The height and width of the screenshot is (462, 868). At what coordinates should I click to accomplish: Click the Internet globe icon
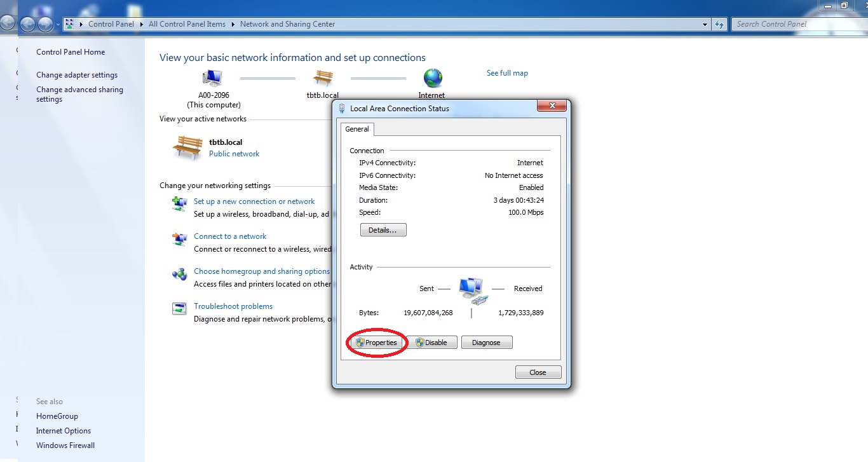pyautogui.click(x=433, y=78)
